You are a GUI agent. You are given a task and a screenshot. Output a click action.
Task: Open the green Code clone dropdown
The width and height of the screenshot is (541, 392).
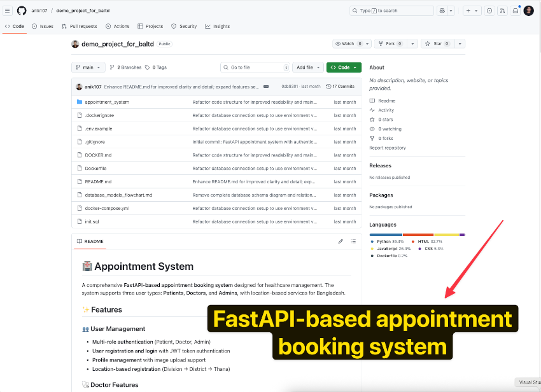pos(344,67)
